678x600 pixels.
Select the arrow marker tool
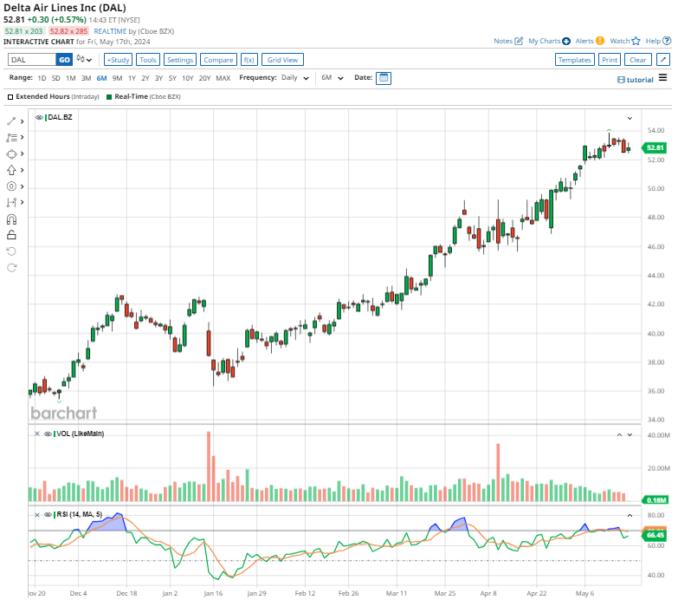click(x=11, y=170)
